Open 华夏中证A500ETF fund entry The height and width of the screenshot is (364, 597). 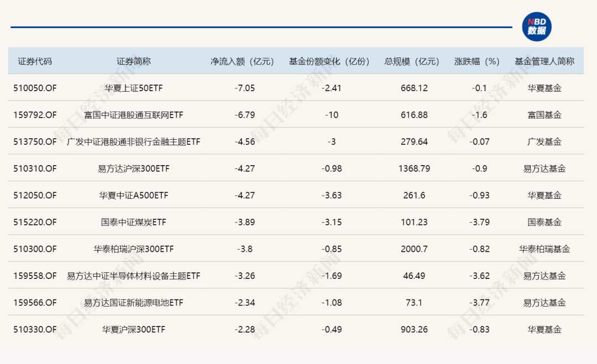point(133,196)
